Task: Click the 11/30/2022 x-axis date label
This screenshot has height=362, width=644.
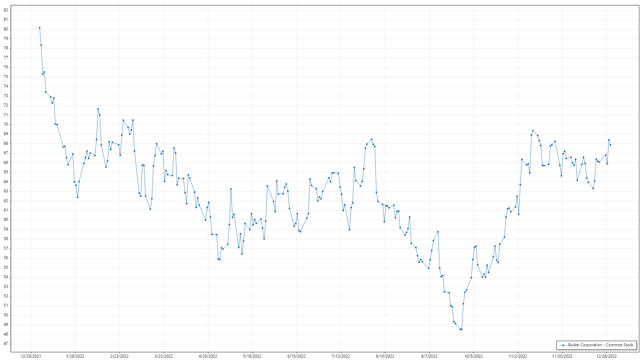Action: (x=562, y=356)
